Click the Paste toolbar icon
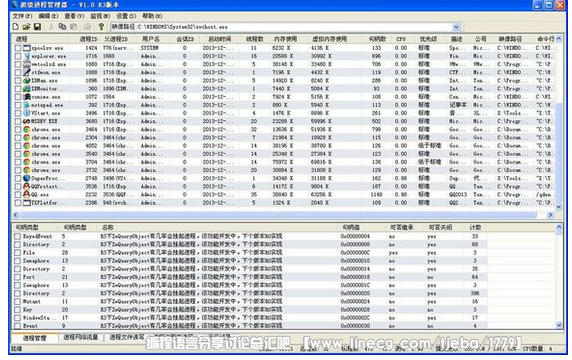The image size is (572, 360). click(x=73, y=27)
